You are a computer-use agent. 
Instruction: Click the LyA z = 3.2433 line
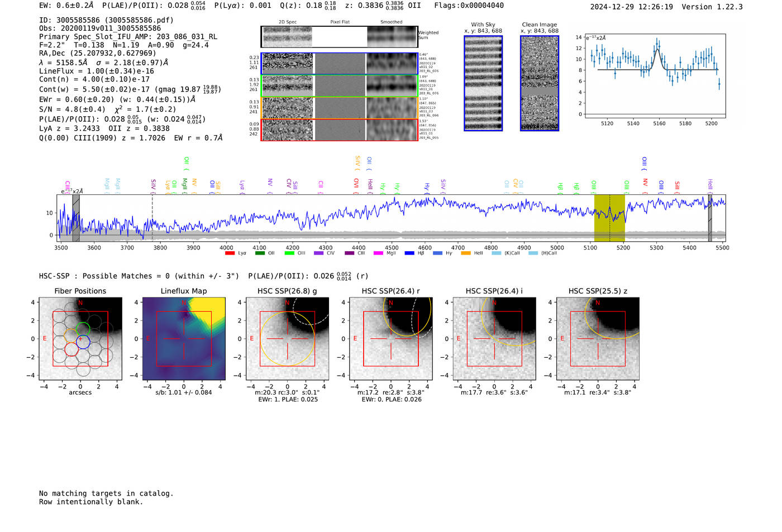click(71, 128)
